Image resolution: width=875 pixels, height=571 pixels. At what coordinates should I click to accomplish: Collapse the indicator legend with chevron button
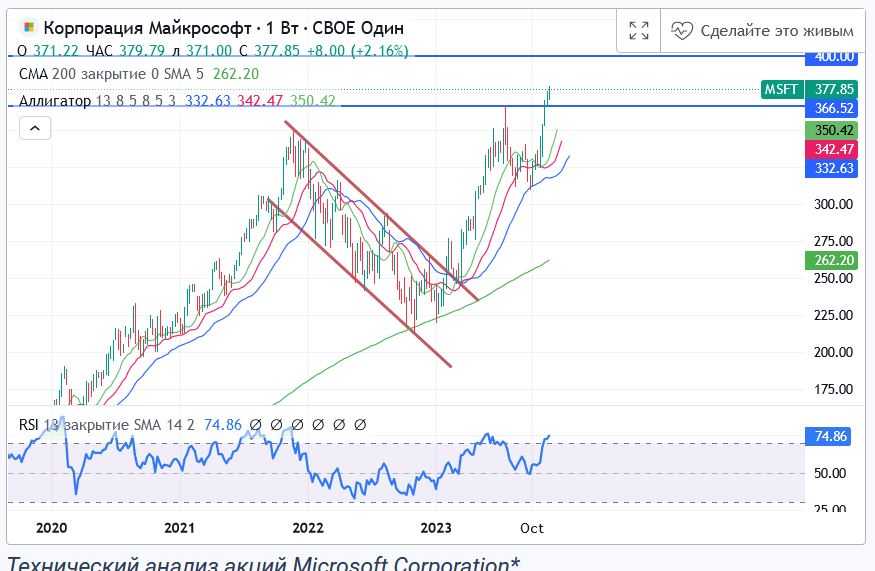pos(34,128)
